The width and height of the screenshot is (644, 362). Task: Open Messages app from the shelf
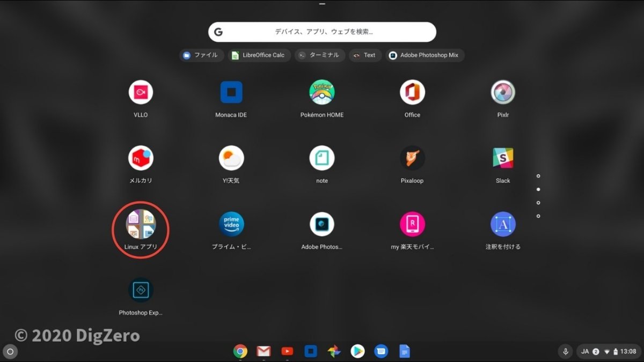pos(381,351)
